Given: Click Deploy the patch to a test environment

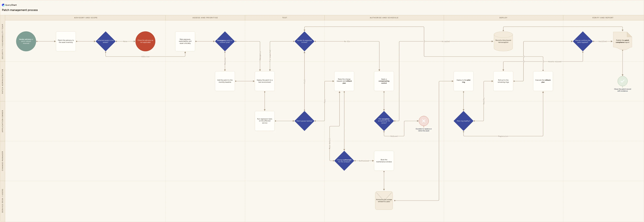Looking at the screenshot, I should tap(264, 81).
